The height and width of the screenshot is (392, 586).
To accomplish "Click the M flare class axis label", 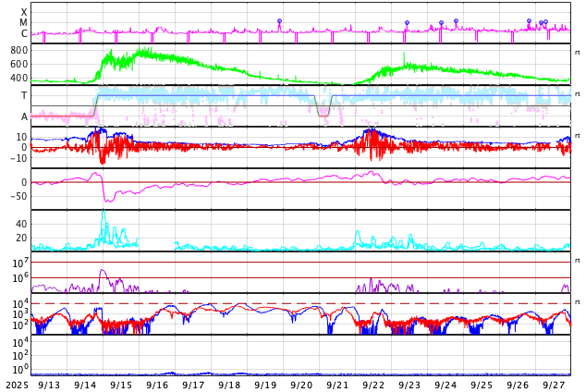I will coord(24,22).
